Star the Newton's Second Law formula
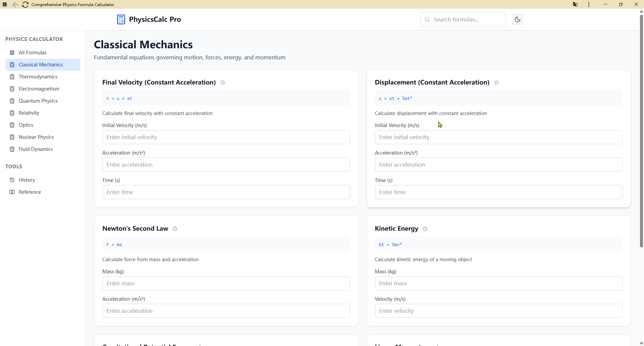This screenshot has height=346, width=644. [175, 229]
